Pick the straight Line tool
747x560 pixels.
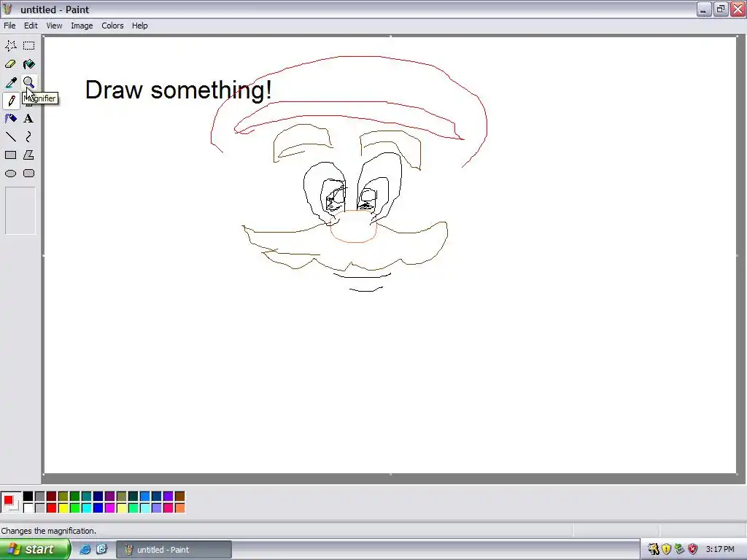coord(10,137)
